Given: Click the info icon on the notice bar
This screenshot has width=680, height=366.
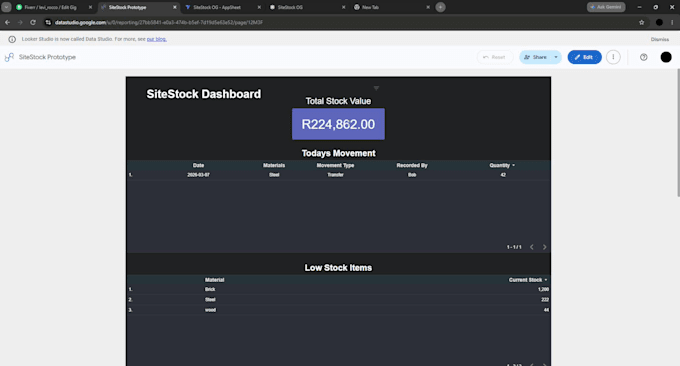Looking at the screenshot, I should (12, 39).
